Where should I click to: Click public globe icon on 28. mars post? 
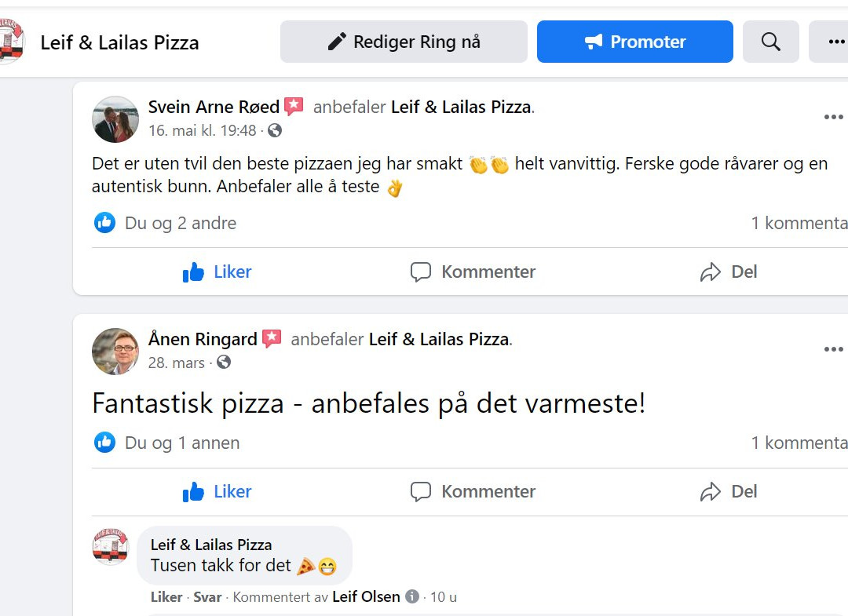pyautogui.click(x=224, y=363)
